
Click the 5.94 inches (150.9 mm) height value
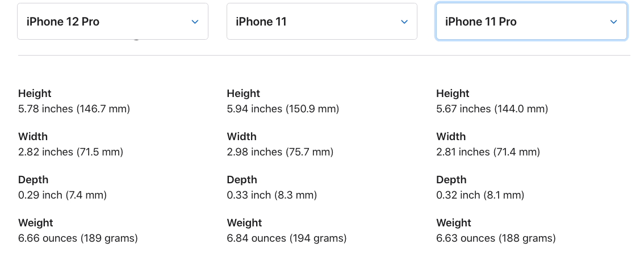tap(283, 109)
